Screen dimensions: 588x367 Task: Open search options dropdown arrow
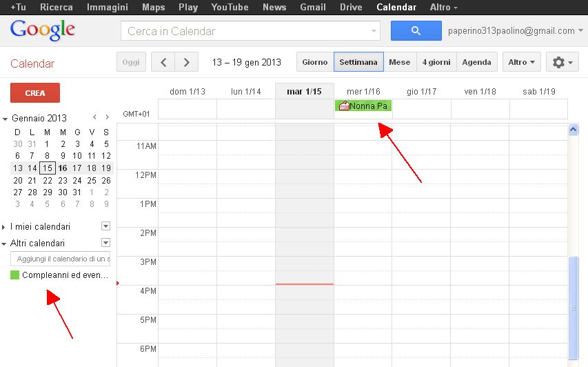[374, 31]
